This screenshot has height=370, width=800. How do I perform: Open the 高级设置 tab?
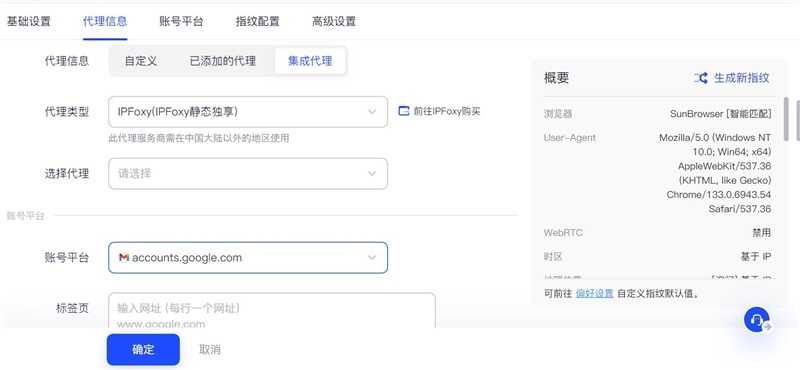(334, 21)
